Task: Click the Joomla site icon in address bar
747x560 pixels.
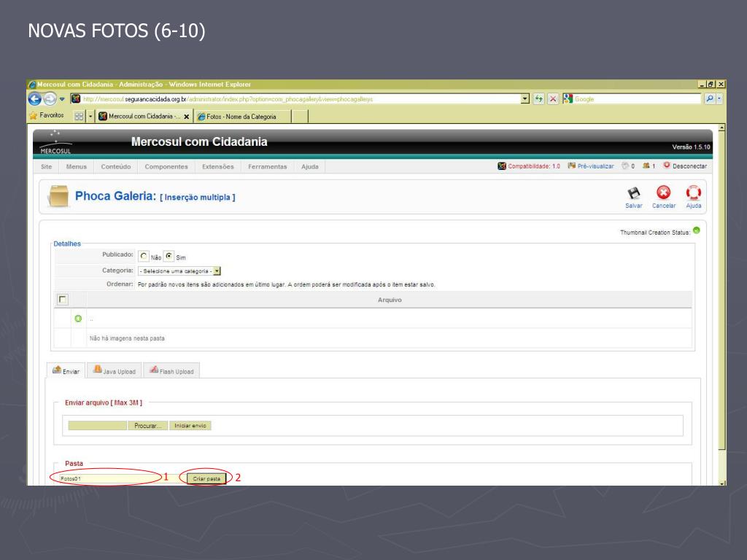Action: click(x=76, y=99)
